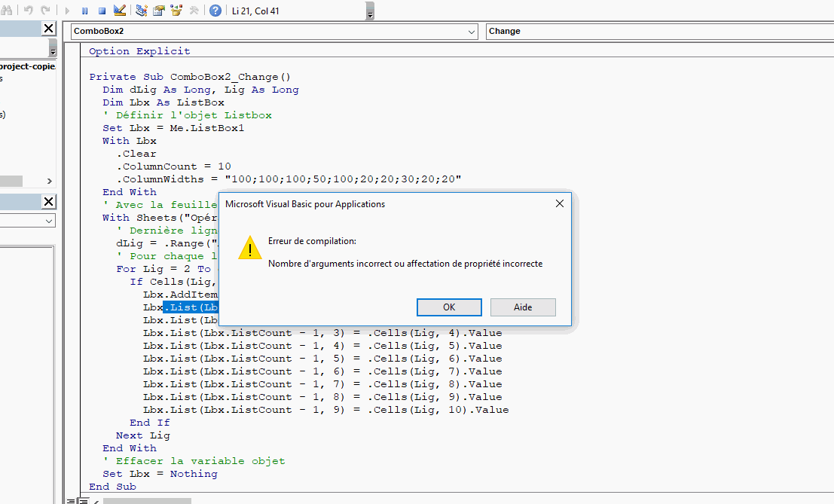Click the Aide button in error dialog

[523, 307]
